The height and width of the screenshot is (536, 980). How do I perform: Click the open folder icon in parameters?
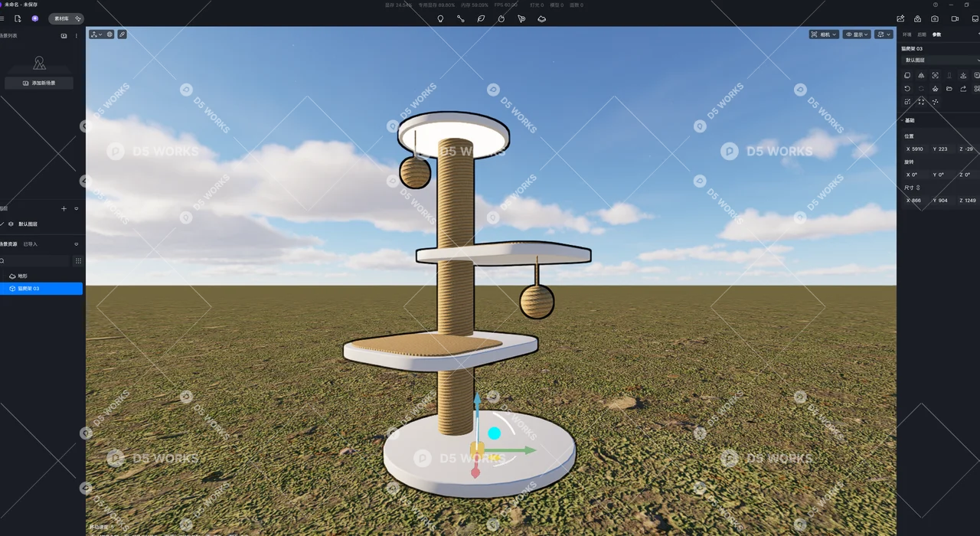tap(949, 89)
